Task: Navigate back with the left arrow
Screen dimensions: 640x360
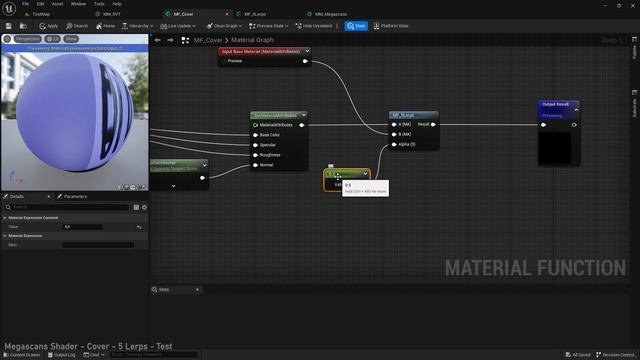Action: 158,40
